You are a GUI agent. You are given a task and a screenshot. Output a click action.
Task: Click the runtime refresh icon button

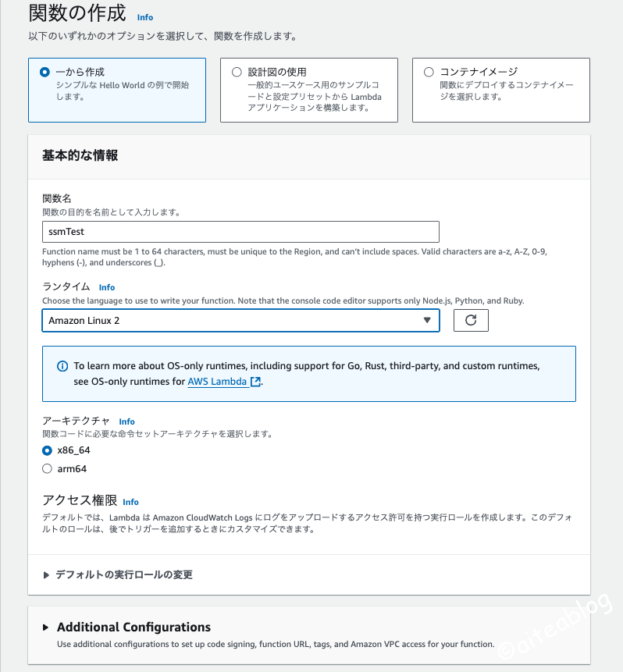pyautogui.click(x=471, y=320)
